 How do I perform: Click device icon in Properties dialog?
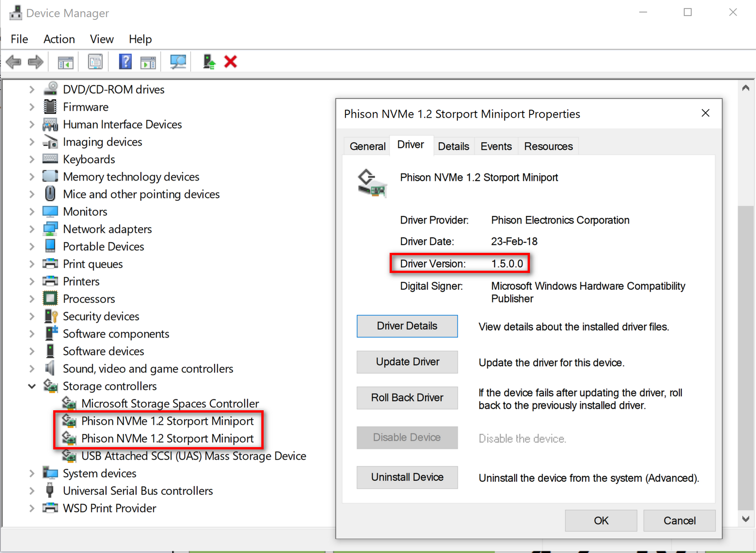(372, 183)
